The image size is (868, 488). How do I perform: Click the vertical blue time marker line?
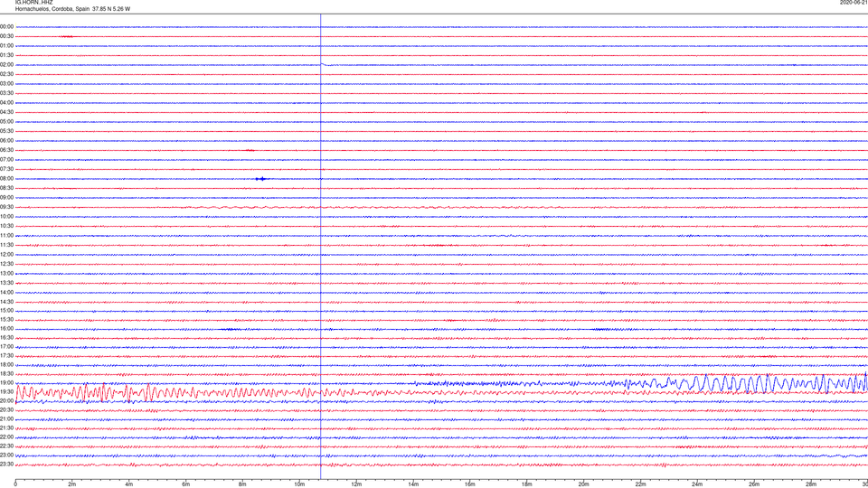[x=320, y=246]
